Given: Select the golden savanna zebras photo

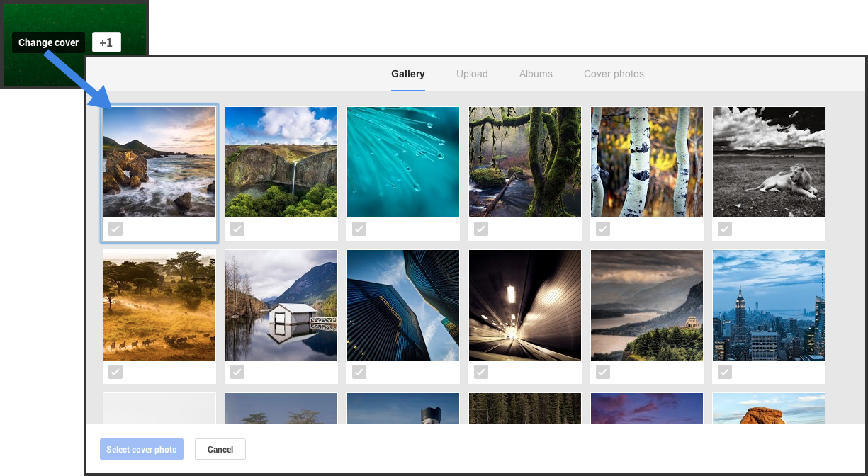Looking at the screenshot, I should pos(159,305).
